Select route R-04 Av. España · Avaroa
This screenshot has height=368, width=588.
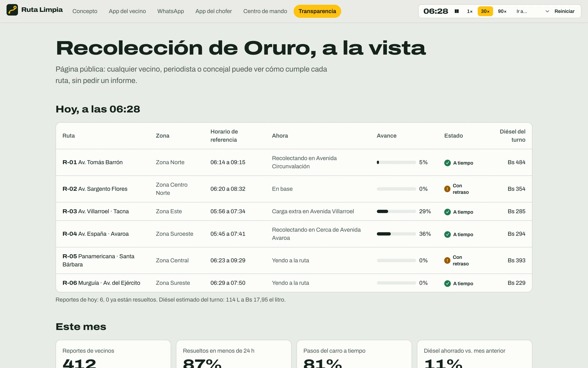click(96, 234)
